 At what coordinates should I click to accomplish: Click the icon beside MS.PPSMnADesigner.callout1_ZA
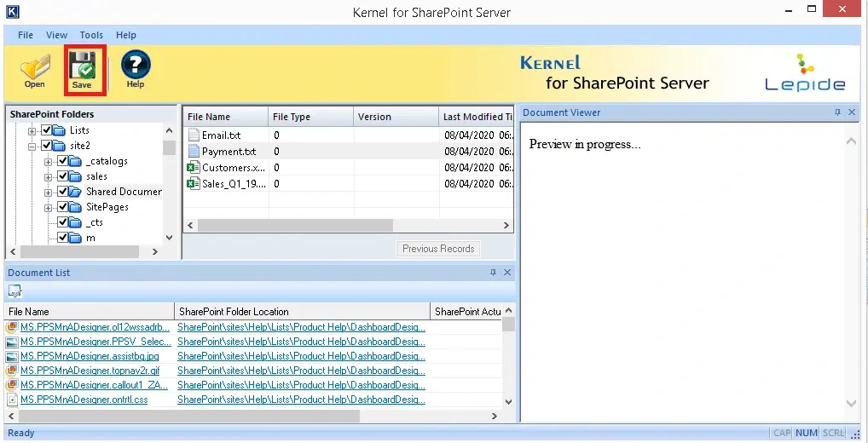point(12,385)
